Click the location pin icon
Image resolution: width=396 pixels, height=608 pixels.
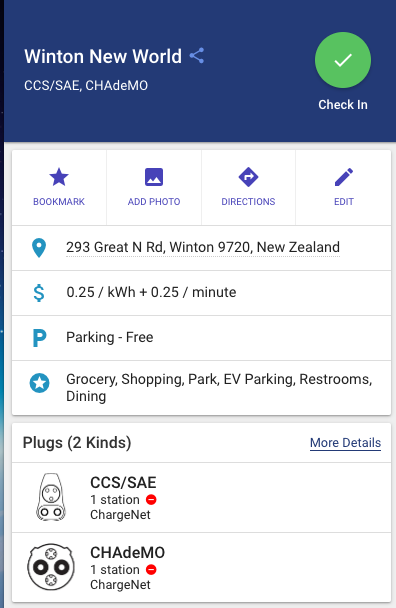pos(39,248)
